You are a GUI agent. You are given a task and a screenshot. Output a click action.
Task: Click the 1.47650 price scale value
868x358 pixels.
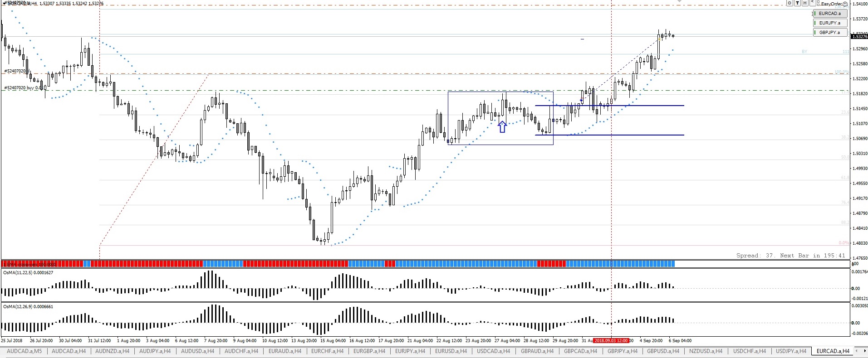click(x=859, y=258)
